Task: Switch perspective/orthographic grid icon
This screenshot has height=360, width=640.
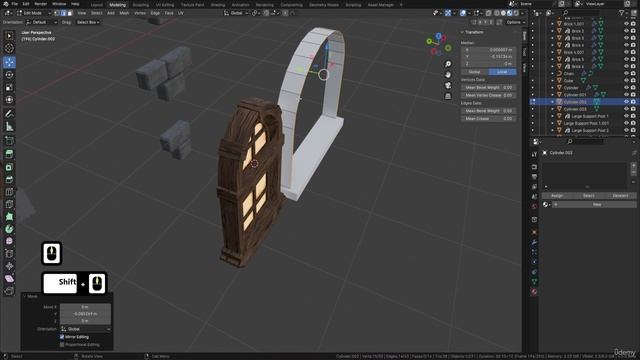Action: pos(448,96)
